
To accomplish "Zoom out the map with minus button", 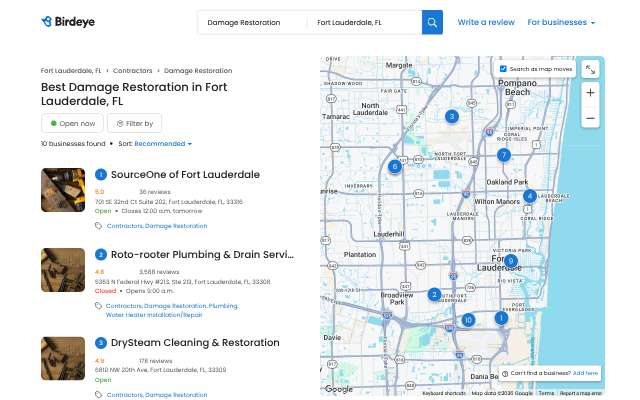I will coord(590,118).
